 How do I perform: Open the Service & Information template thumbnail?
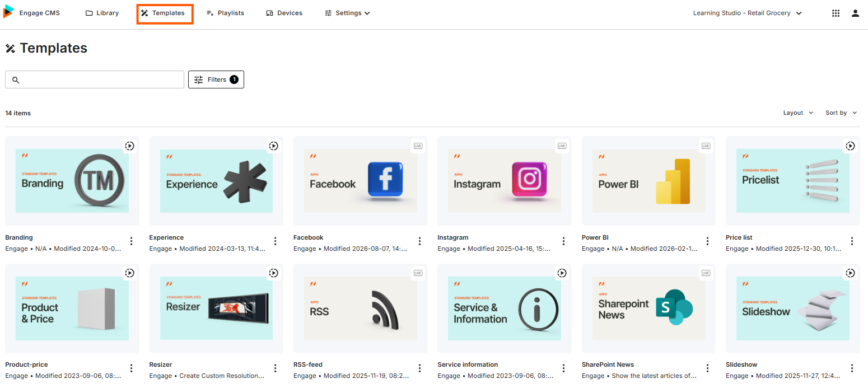(505, 308)
